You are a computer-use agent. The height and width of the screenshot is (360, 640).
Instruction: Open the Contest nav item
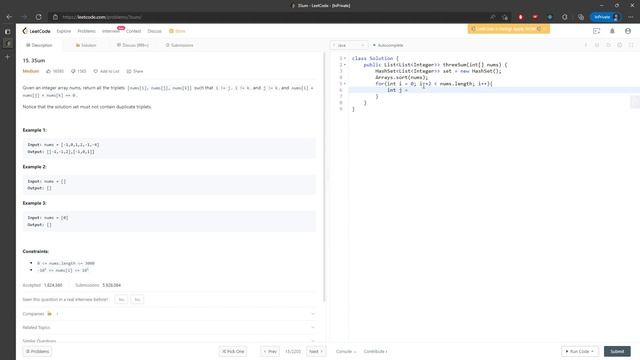[133, 31]
